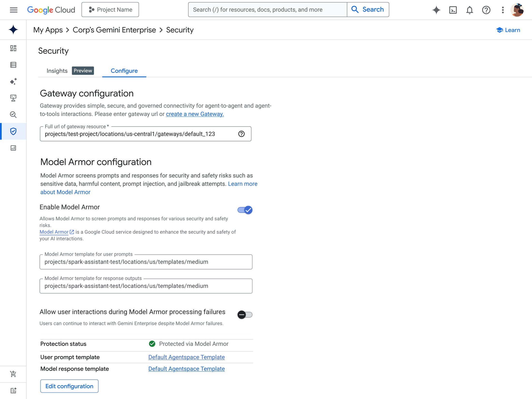Switch to the Insights tab
The image size is (532, 399).
57,71
